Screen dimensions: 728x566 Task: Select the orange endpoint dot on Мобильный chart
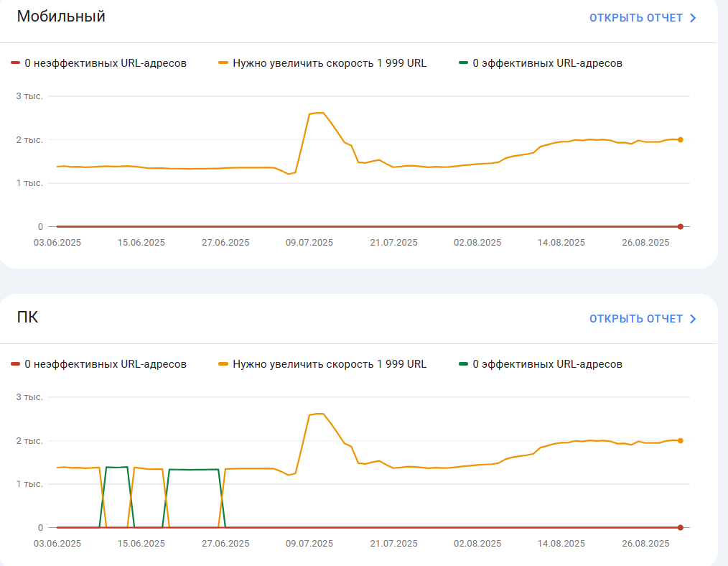pyautogui.click(x=680, y=140)
